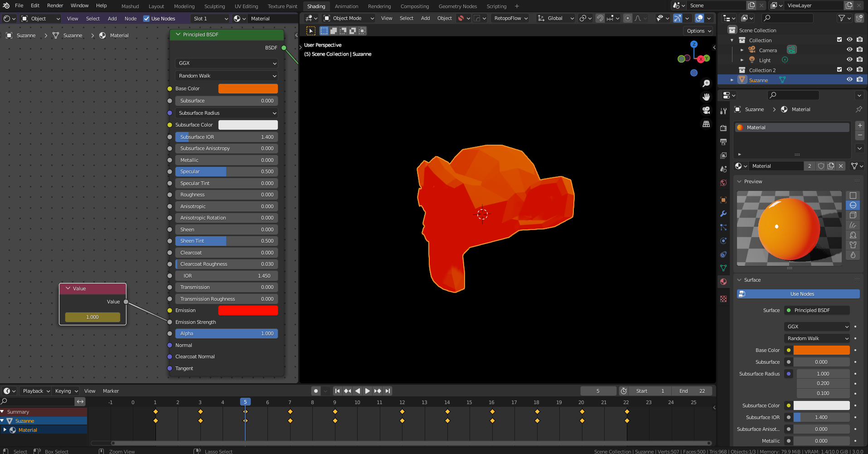Add a new material slot

tap(860, 126)
